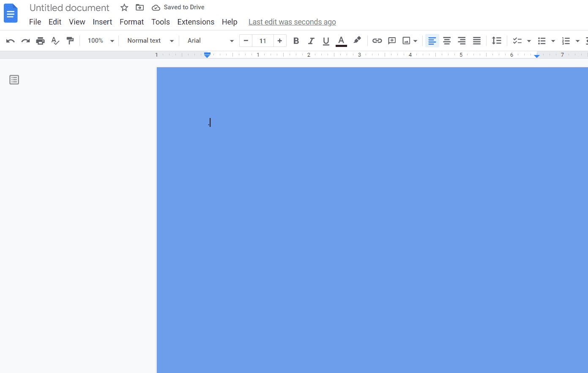Toggle underline formatting
Viewport: 588px width, 373px height.
point(325,41)
